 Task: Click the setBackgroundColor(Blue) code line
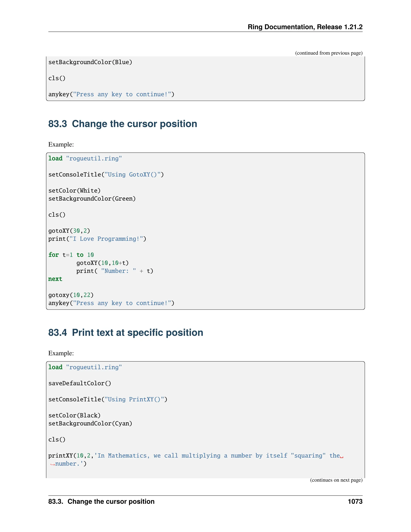click(90, 62)
